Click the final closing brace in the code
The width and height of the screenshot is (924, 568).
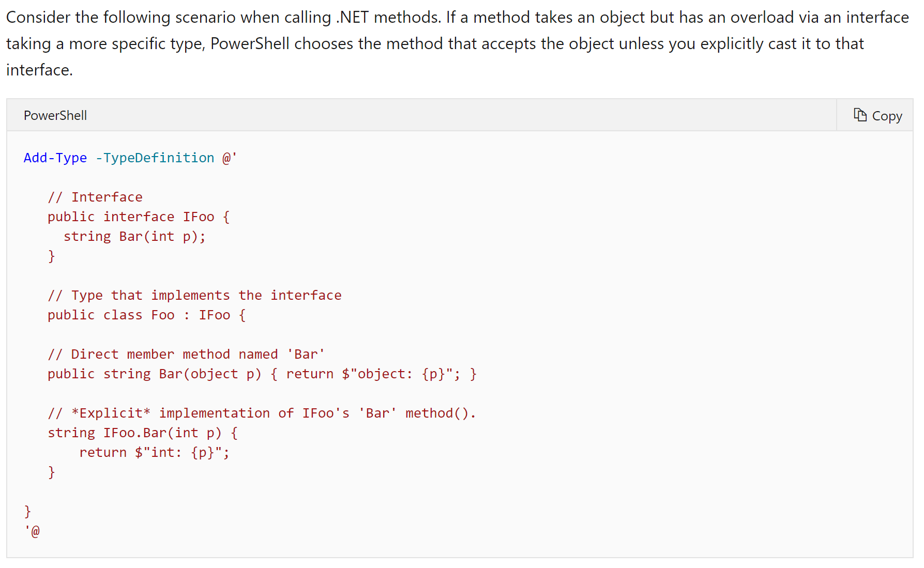27,511
